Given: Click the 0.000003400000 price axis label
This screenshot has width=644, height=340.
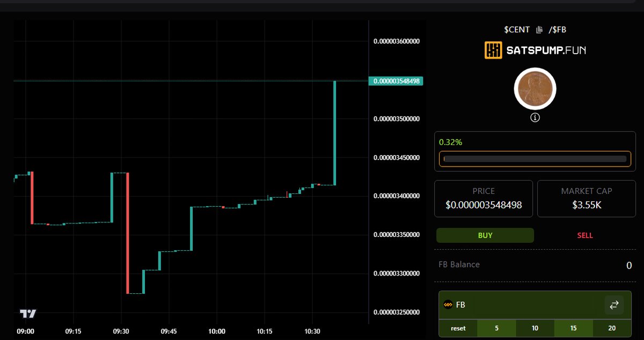Looking at the screenshot, I should (x=396, y=196).
